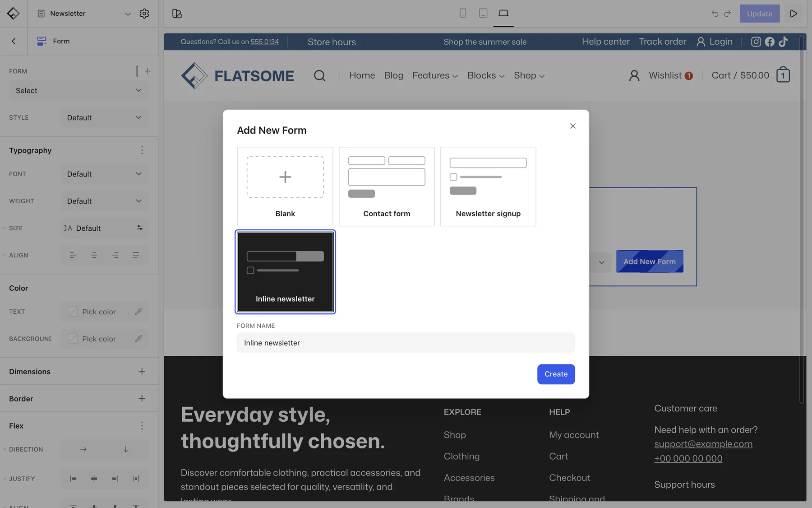
Task: Click the site search magnifier icon
Action: 320,75
